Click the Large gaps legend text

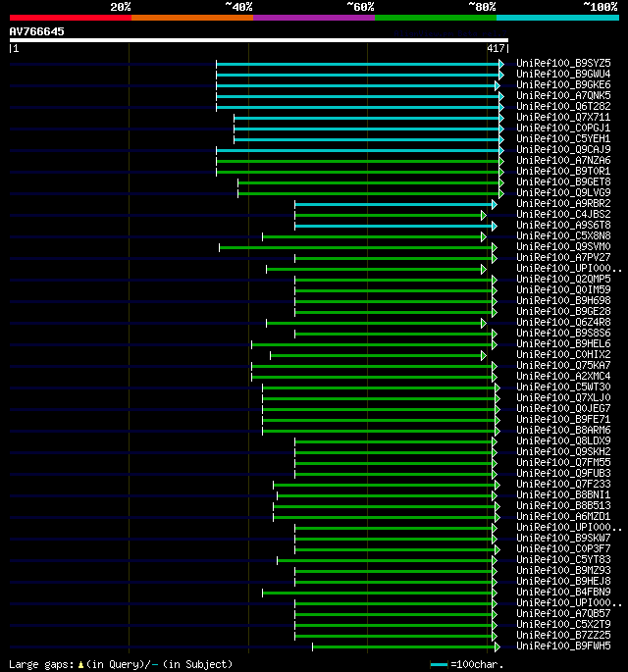(121, 664)
